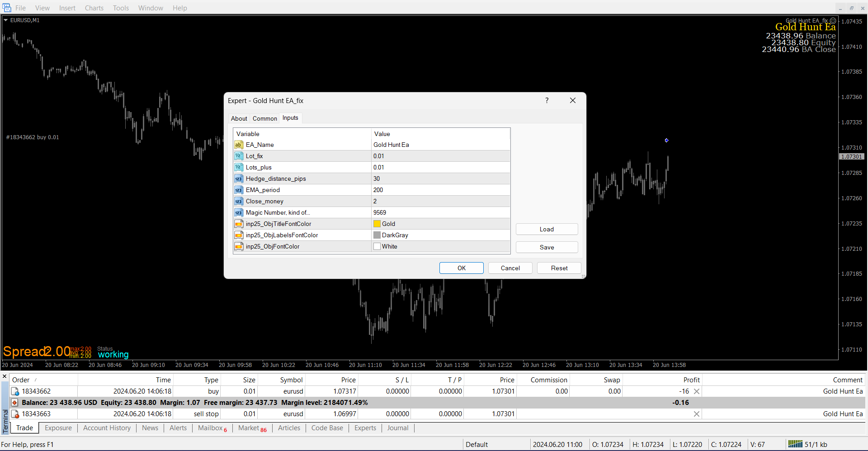Viewport: 868px width, 451px height.
Task: Click the help question mark in dialog
Action: 547,100
